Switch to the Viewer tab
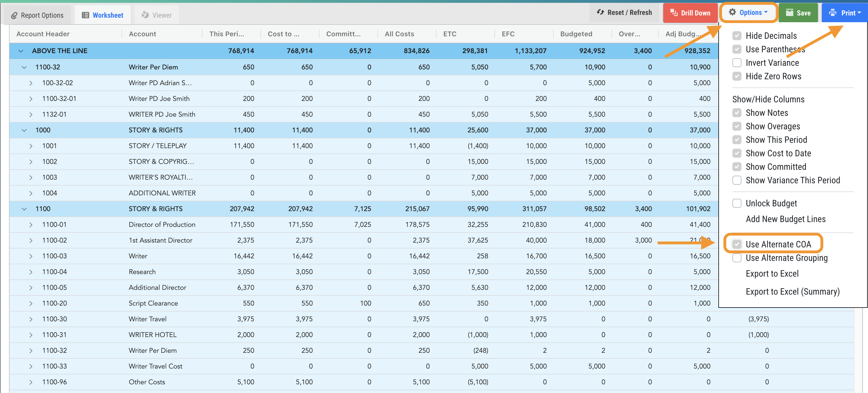Viewport: 868px width, 393px height. (157, 15)
